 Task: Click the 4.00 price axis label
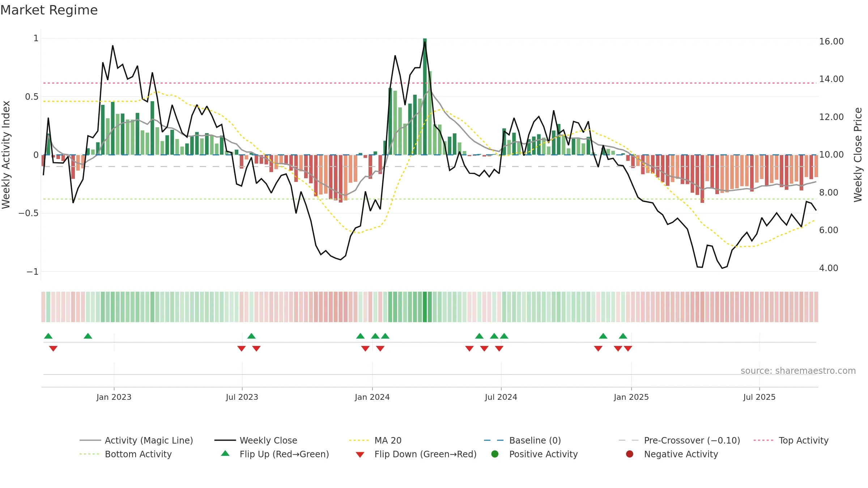(829, 268)
